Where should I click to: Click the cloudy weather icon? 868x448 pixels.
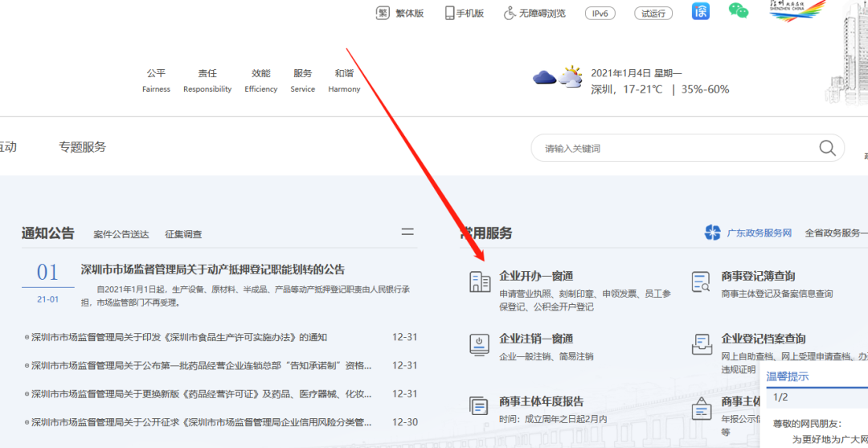(x=558, y=77)
